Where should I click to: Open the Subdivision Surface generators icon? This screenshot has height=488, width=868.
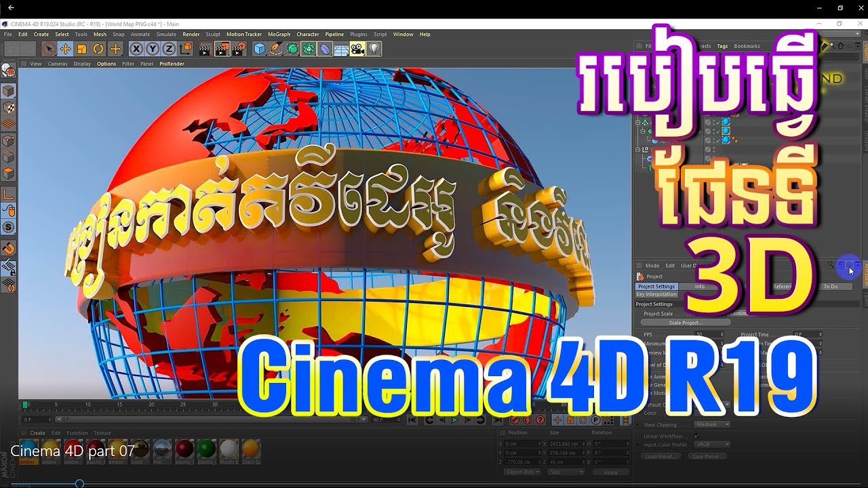point(292,49)
